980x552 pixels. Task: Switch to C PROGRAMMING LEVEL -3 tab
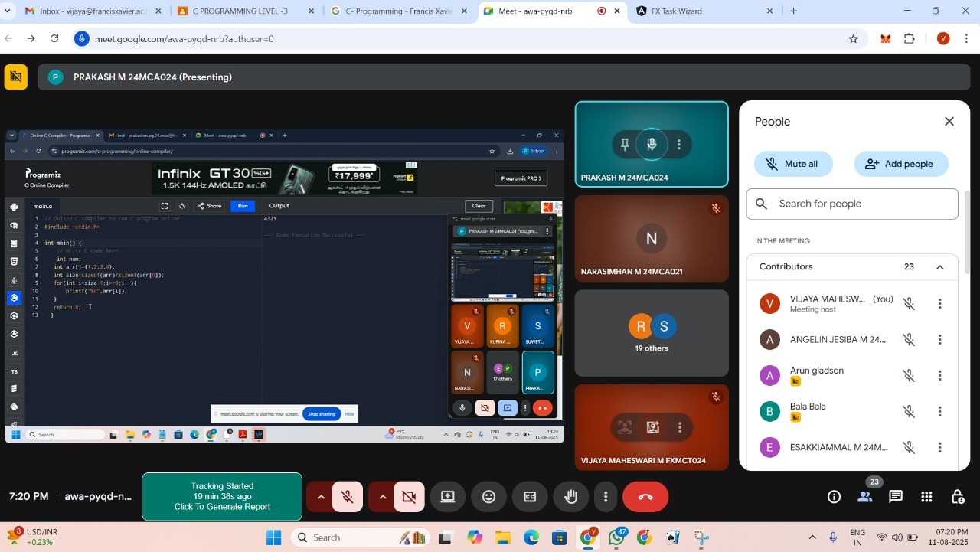[x=240, y=11]
